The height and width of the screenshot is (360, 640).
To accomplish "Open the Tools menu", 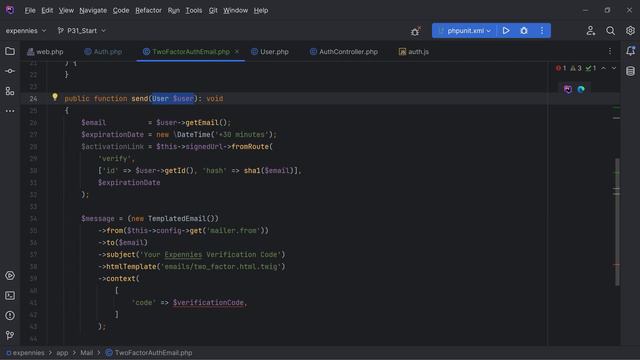I will click(x=193, y=11).
